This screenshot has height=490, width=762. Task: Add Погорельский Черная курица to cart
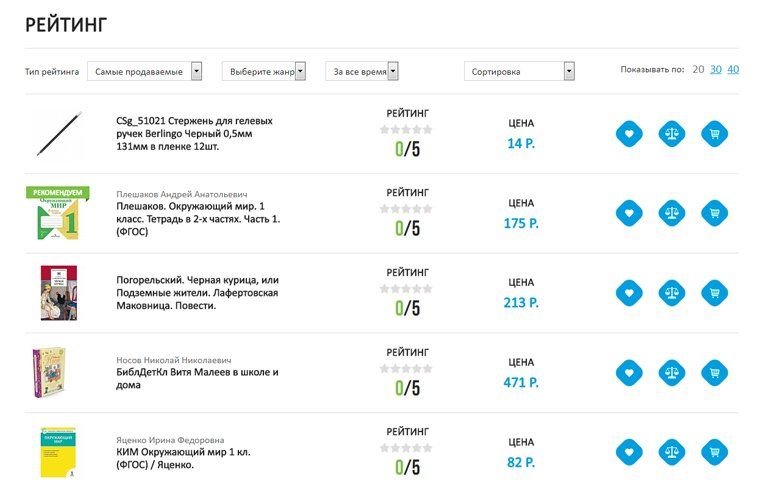coord(714,293)
